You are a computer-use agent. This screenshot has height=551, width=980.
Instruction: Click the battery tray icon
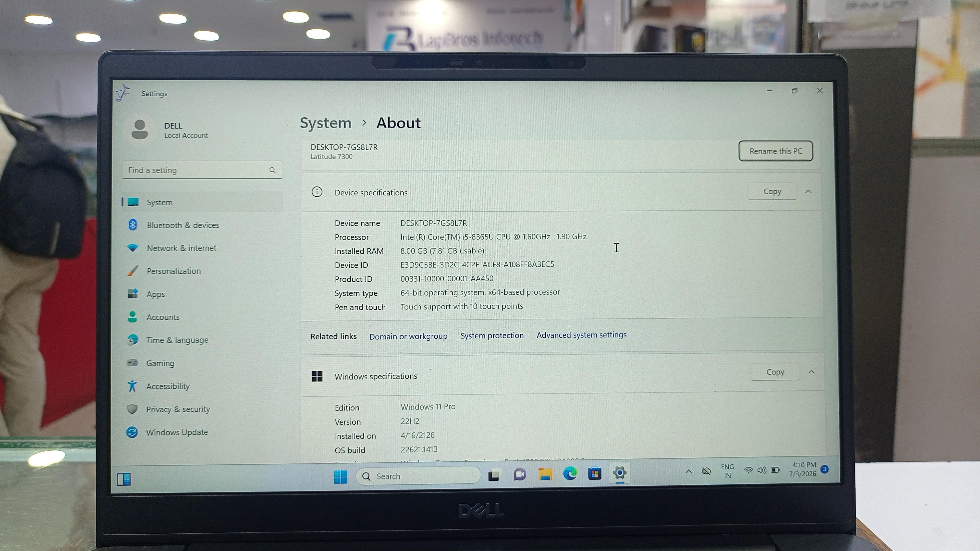(x=775, y=470)
